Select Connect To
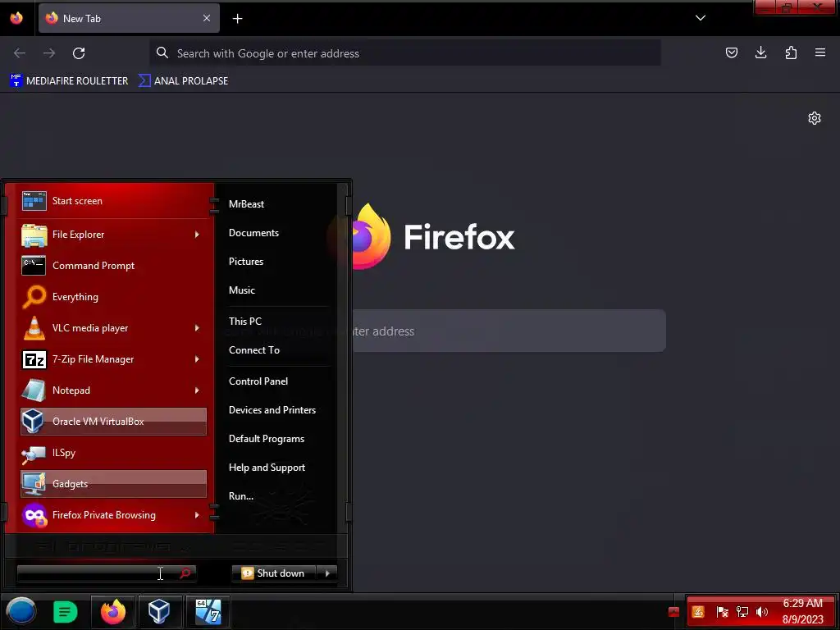Screen dimensions: 840x630 click(254, 350)
